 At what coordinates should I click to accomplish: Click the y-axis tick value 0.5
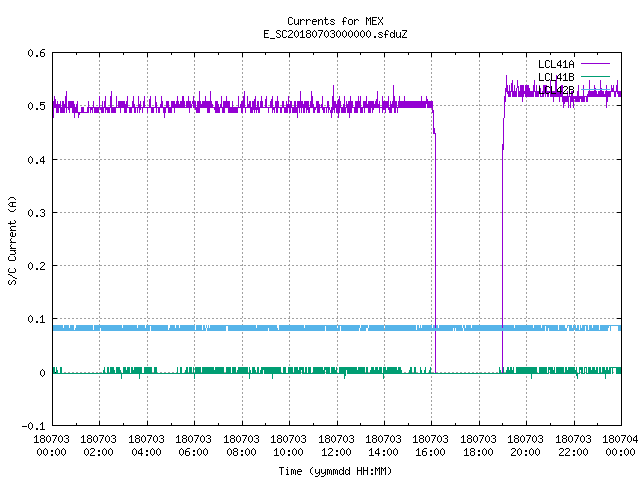(x=36, y=106)
